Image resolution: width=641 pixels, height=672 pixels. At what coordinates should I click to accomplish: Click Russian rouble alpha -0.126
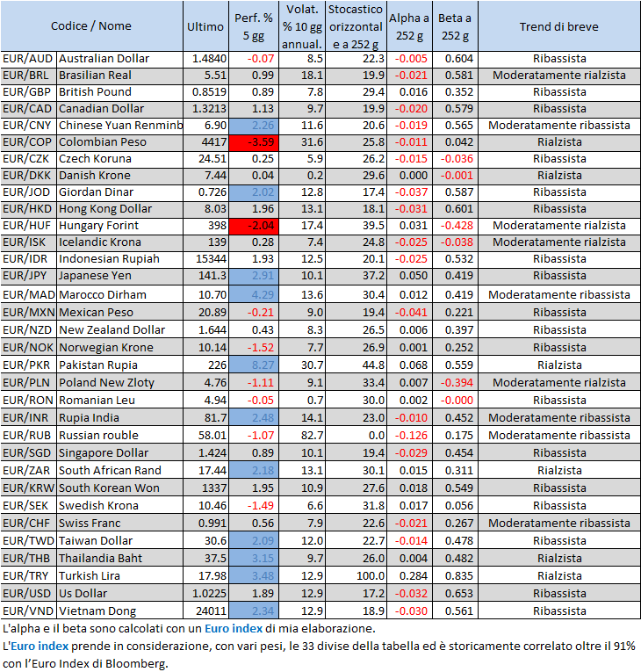coord(409,436)
